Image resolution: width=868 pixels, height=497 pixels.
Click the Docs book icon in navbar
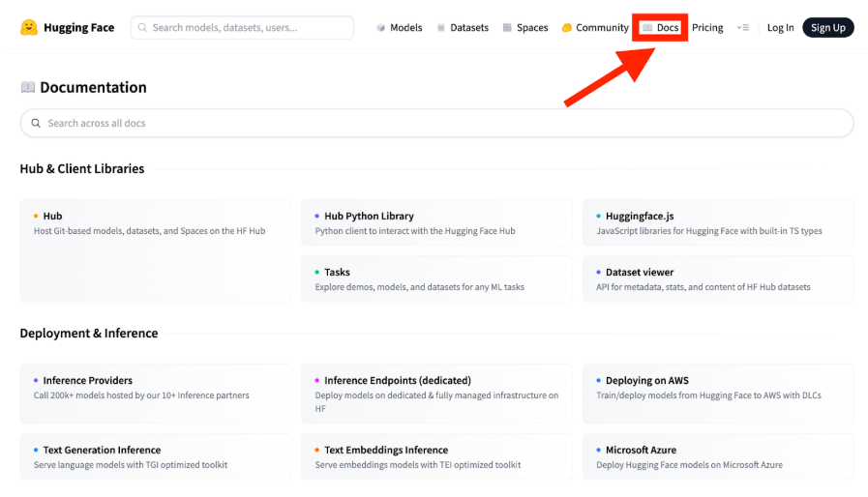click(x=647, y=28)
